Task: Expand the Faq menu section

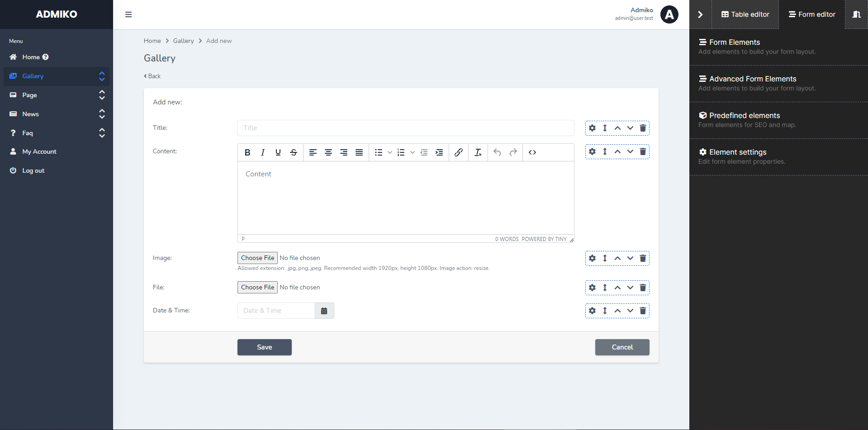Action: [102, 133]
